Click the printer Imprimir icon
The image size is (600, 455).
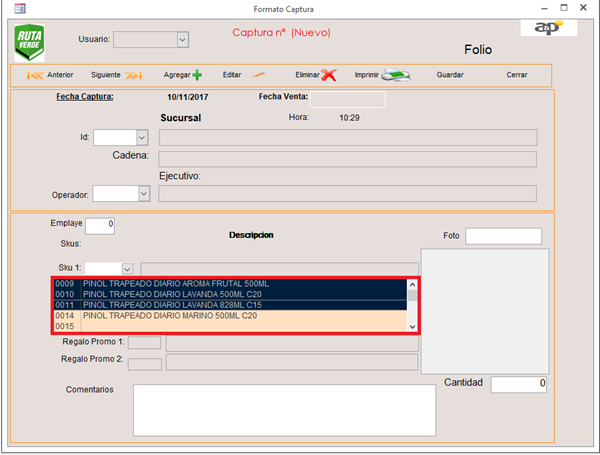tap(397, 75)
